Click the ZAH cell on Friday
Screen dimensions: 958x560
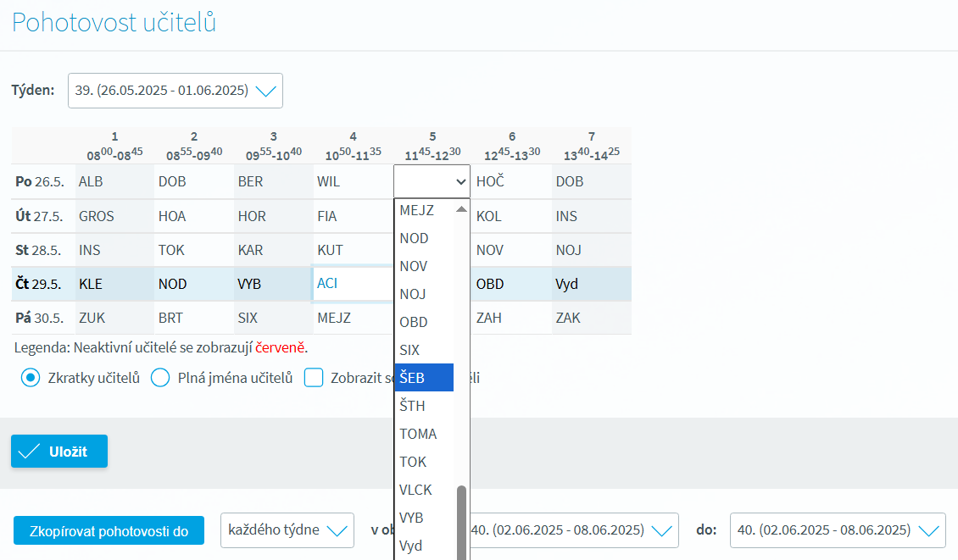(512, 318)
